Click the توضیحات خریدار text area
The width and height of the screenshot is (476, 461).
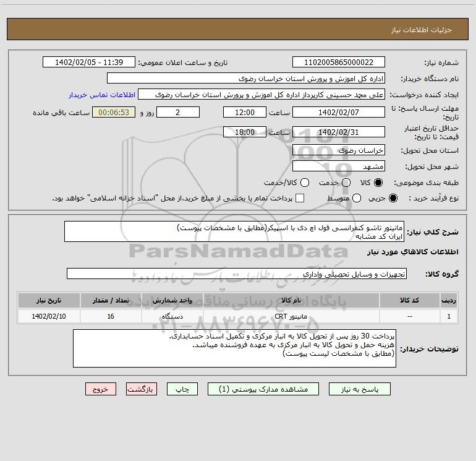tap(234, 348)
